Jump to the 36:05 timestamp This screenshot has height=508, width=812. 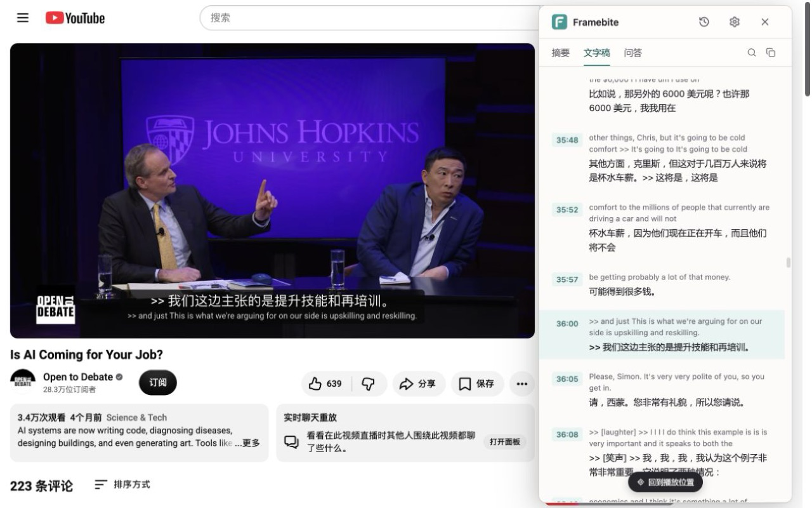click(567, 378)
